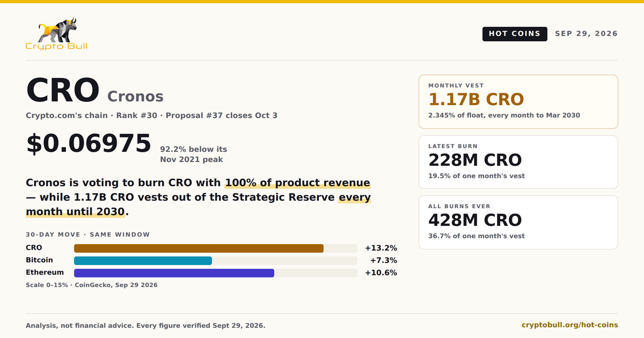Click the $0.06975 price
This screenshot has height=338, width=644.
click(89, 143)
